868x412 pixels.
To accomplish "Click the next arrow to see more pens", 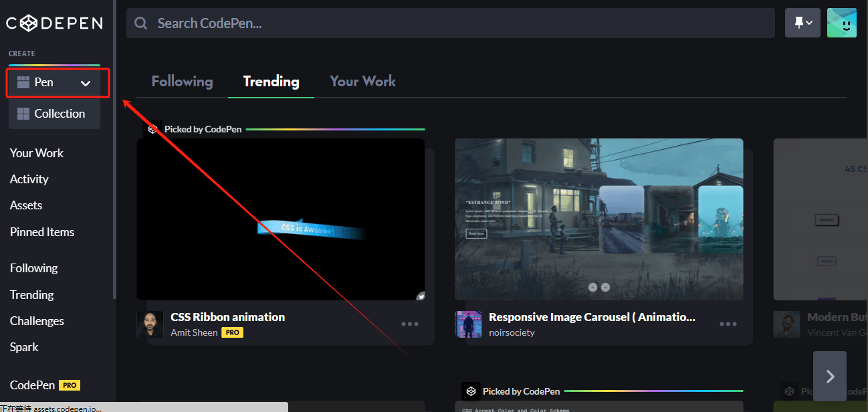I will [x=830, y=376].
